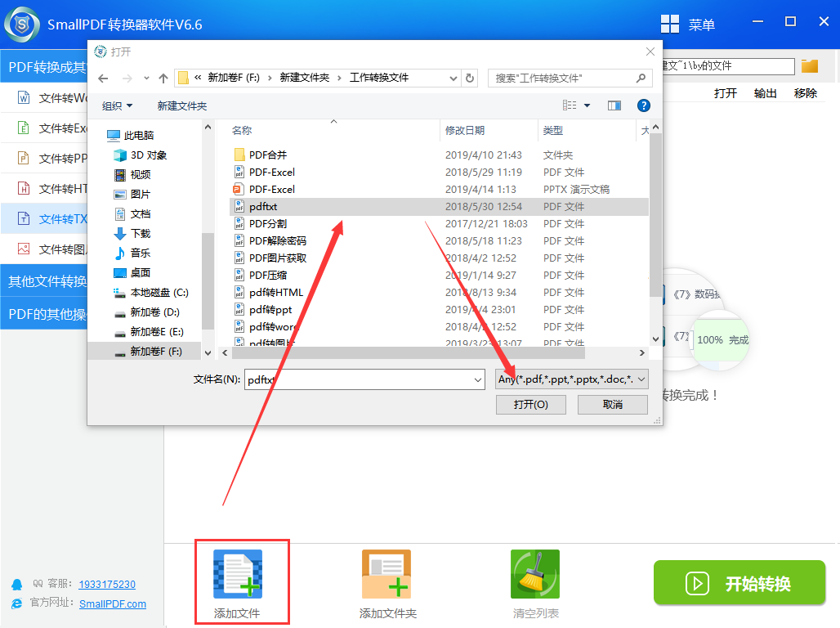840x628 pixels.
Task: Open the Organize menu
Action: (x=117, y=105)
